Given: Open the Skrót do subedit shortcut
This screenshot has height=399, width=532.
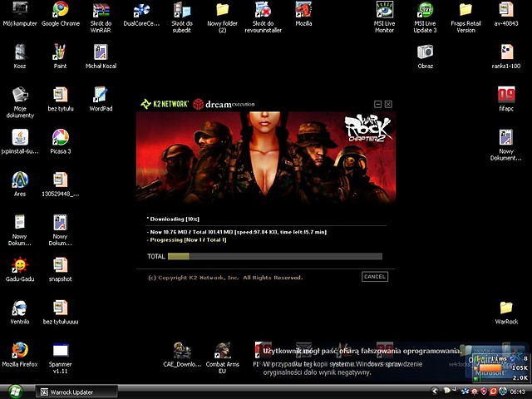Looking at the screenshot, I should (182, 17).
